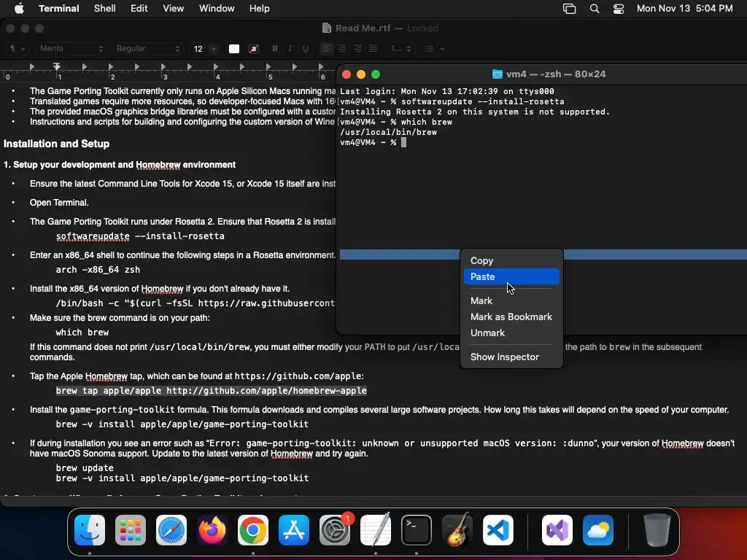This screenshot has width=747, height=560.
Task: Open System Settings from the Dock
Action: (x=334, y=530)
